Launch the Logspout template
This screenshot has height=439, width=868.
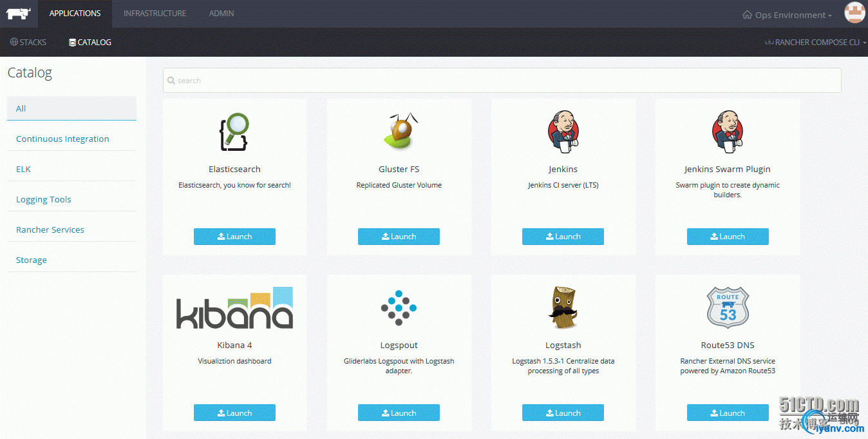click(399, 413)
